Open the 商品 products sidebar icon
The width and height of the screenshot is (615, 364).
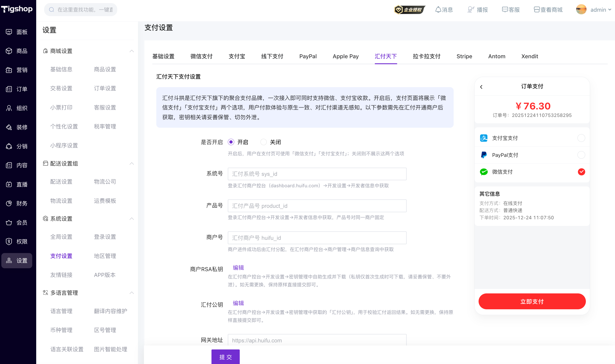9,51
